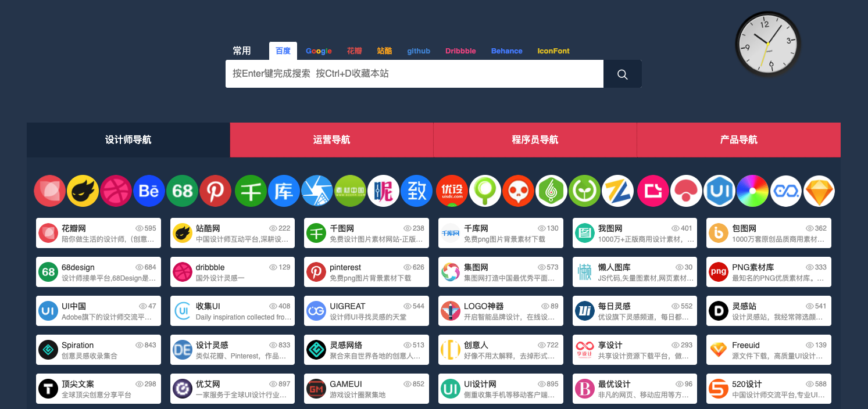The width and height of the screenshot is (868, 409).
Task: Open the 懒人图库 site card
Action: 635,272
